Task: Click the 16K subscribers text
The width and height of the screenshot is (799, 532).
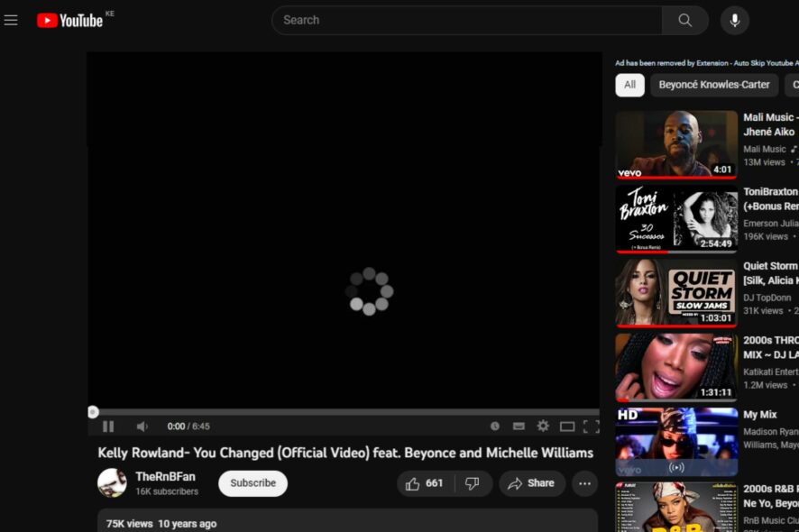Action: tap(167, 491)
